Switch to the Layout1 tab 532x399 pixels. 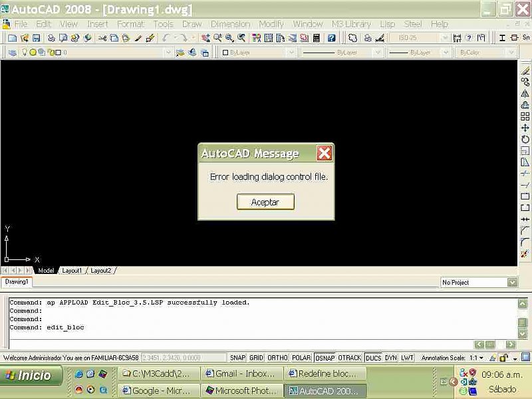click(72, 271)
